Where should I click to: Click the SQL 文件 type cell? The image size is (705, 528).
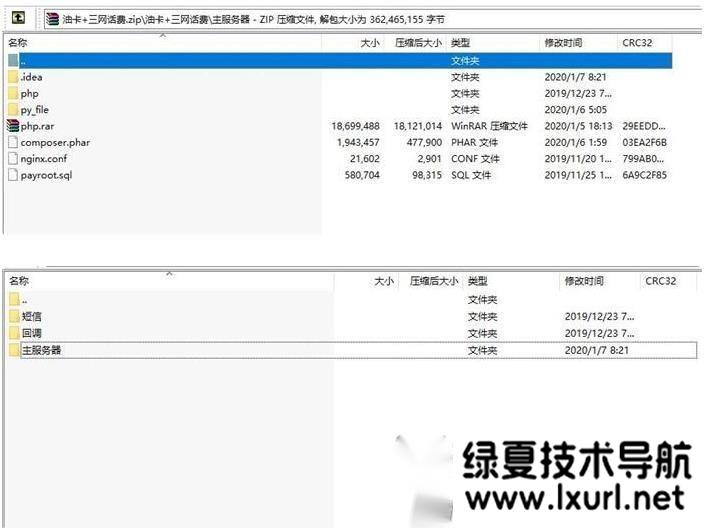tap(471, 175)
